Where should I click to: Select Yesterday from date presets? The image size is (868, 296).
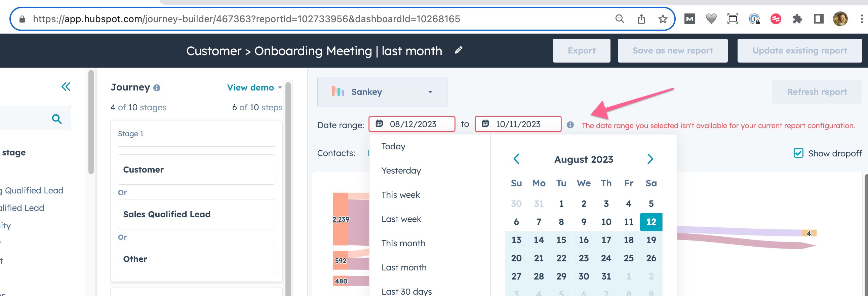[401, 171]
